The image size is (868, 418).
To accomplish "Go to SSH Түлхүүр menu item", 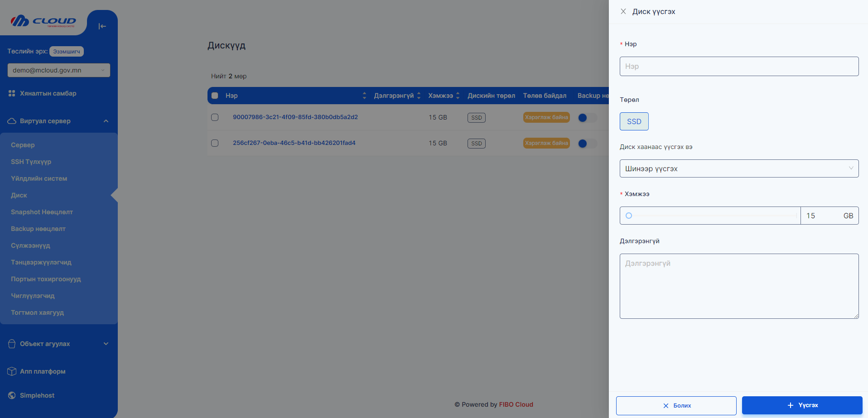I will (31, 162).
